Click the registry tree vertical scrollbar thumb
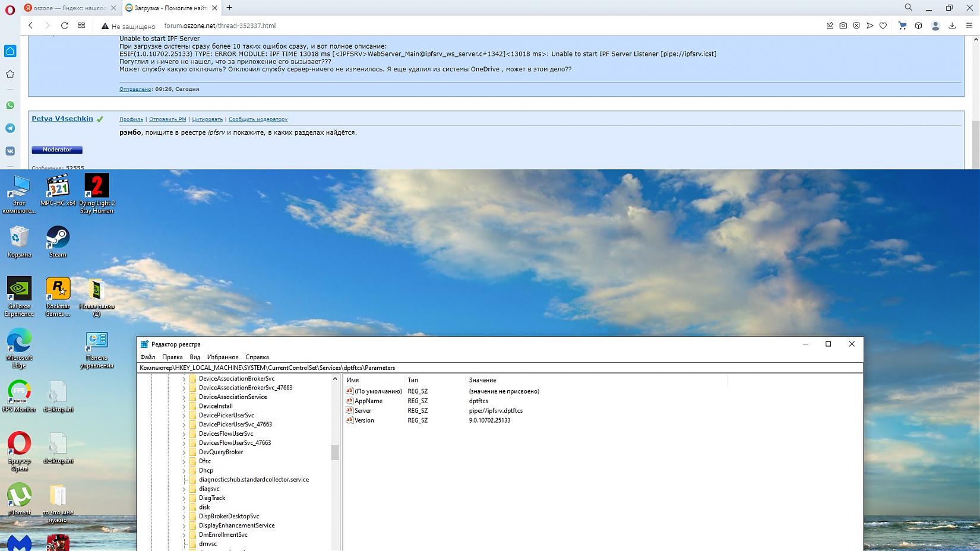 click(x=335, y=452)
